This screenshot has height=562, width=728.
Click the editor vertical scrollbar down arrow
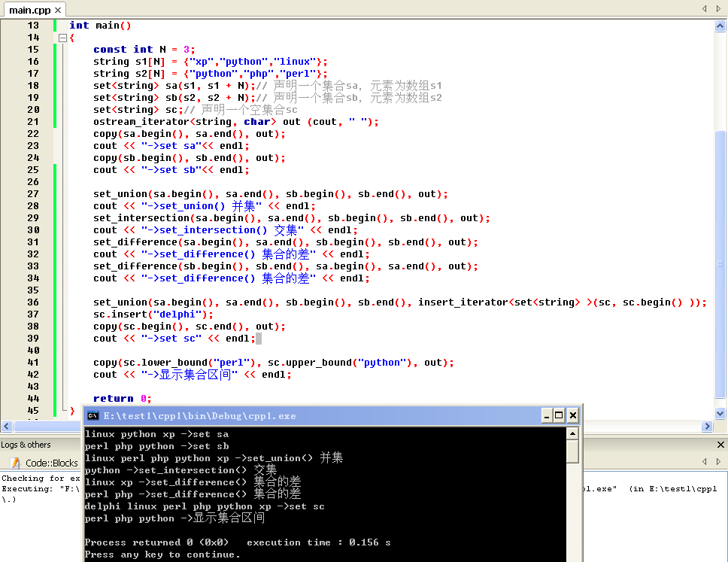[720, 413]
